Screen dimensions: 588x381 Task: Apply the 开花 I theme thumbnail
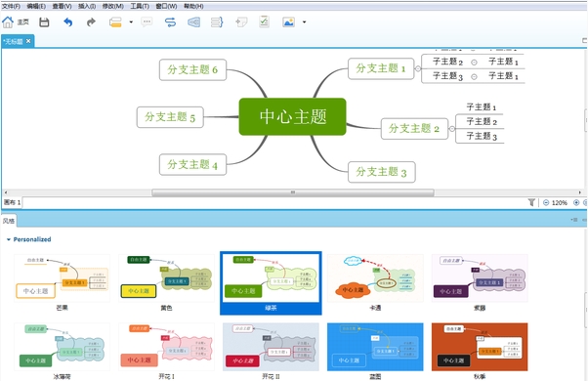point(166,347)
